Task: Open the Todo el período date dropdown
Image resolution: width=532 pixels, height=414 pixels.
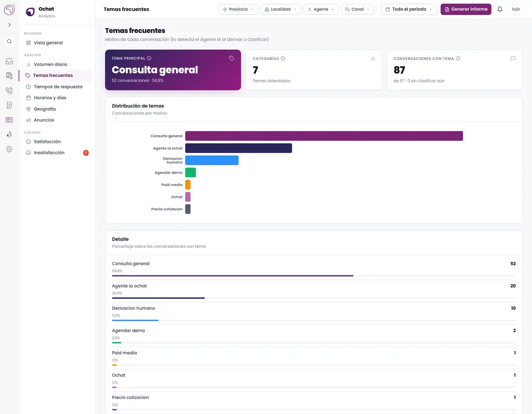Action: coord(409,10)
